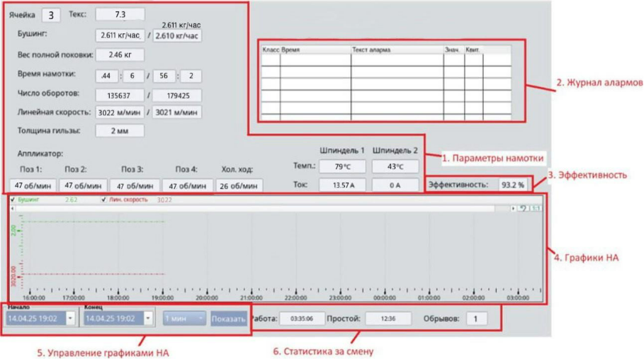
Task: Click the red 3020.00 Y-axis scale label
Action: tap(13, 277)
